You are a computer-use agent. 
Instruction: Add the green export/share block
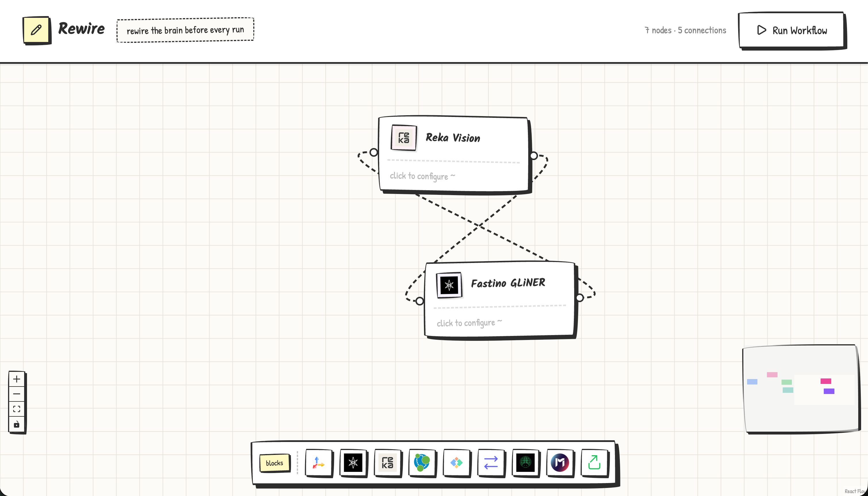point(594,463)
